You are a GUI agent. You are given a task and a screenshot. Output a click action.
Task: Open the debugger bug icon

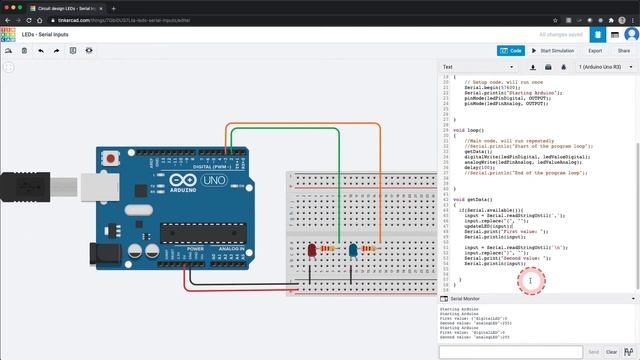tap(564, 67)
